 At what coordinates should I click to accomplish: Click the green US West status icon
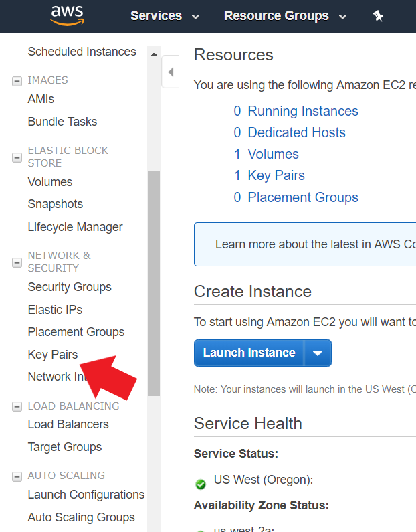pos(200,484)
